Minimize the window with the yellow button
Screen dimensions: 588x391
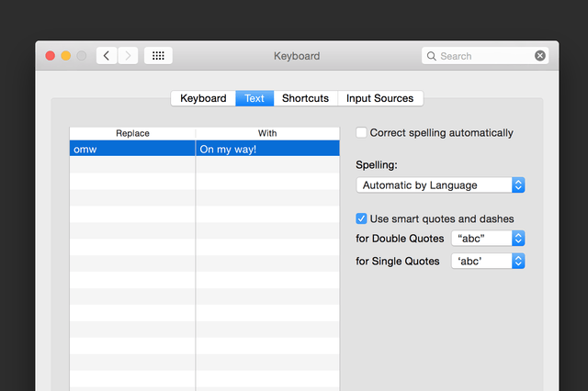(x=66, y=56)
